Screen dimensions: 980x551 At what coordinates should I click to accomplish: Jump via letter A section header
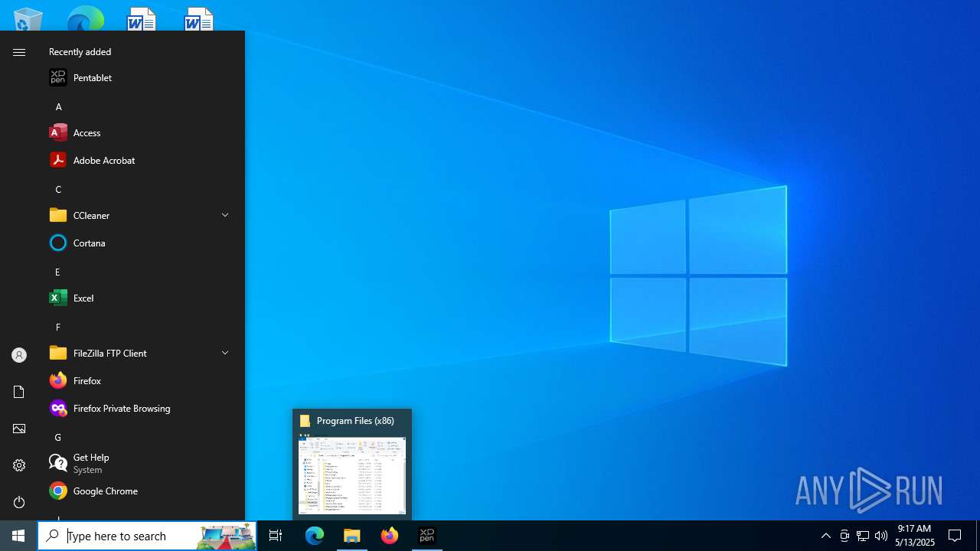coord(58,106)
